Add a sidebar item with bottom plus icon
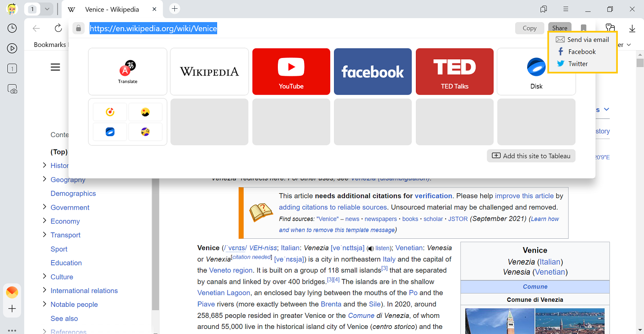644x334 pixels. (12, 309)
